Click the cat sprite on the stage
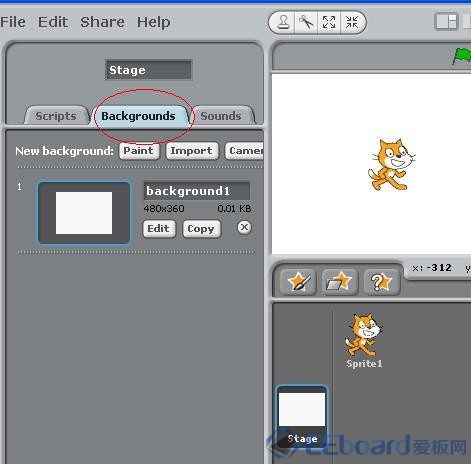Viewport: 471px width, 464px height. (391, 165)
